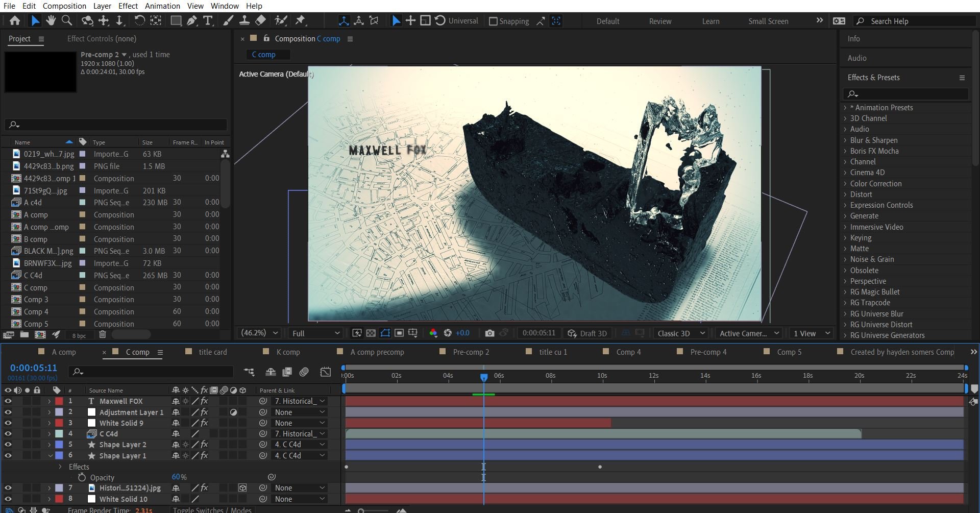Toggle mask and shape path visibility
Screen dimensions: 980x513
(385, 333)
